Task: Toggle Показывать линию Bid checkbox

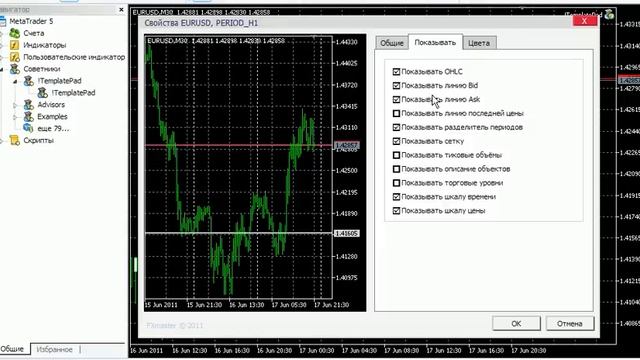Action: point(396,86)
